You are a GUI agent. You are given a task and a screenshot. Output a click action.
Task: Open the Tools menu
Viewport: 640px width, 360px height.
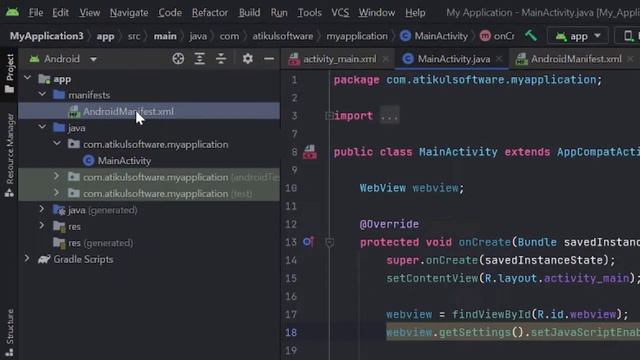click(x=309, y=13)
